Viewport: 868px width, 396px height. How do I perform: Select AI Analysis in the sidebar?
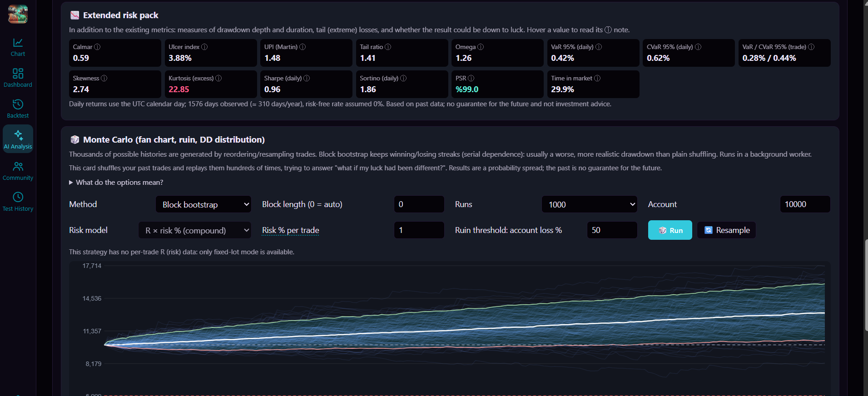pos(18,139)
